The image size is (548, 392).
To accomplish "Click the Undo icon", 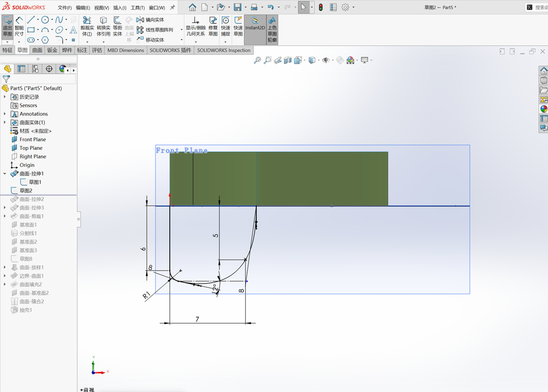I will (x=271, y=7).
